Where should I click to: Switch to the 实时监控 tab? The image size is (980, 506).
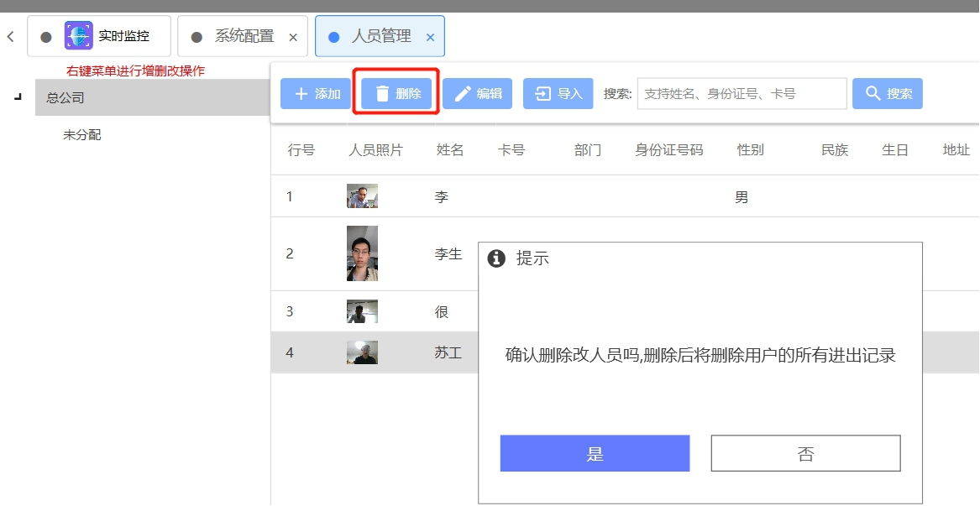(x=123, y=37)
